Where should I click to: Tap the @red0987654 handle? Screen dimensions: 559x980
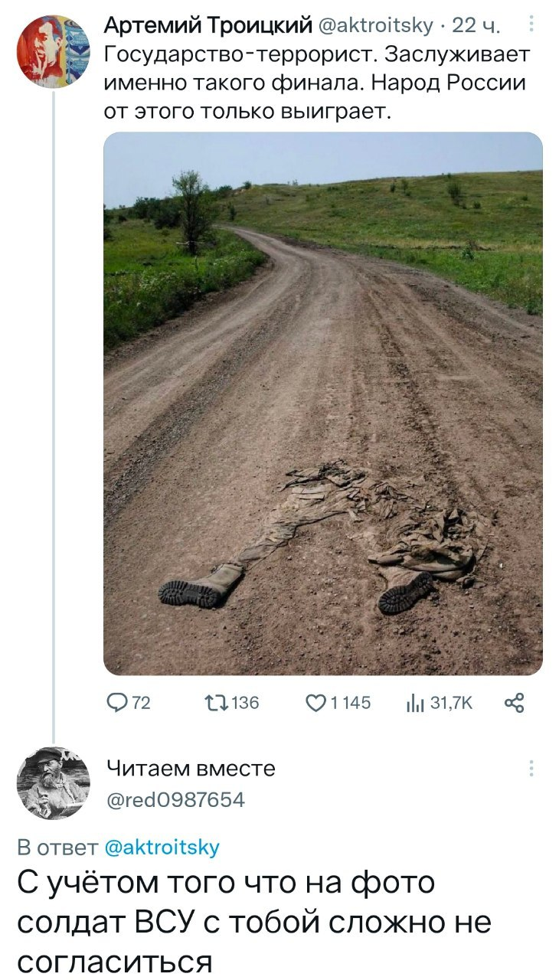[175, 800]
